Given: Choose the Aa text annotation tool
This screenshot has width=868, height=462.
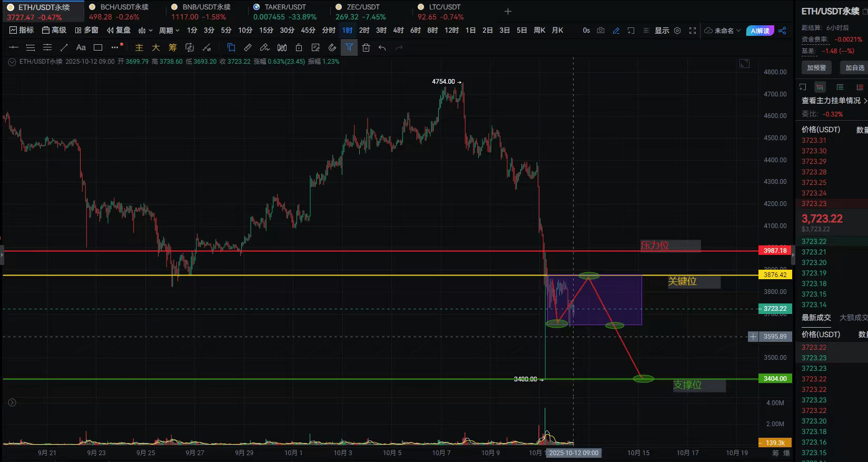Looking at the screenshot, I should click(x=81, y=47).
